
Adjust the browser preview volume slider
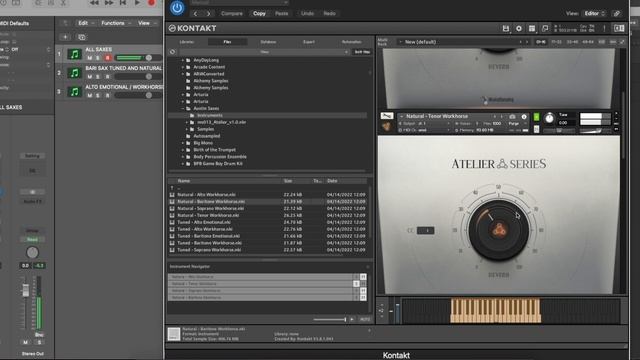pyautogui.click(x=330, y=320)
